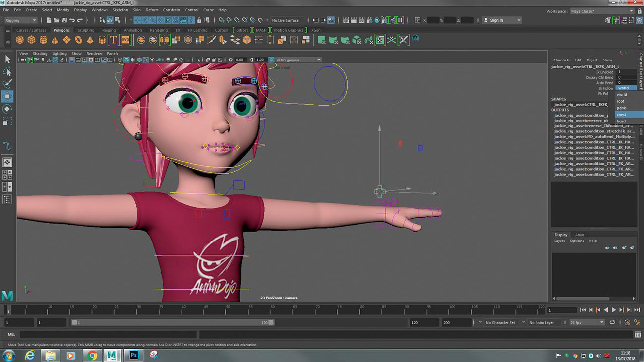Screen dimensions: 644x362
Task: Click the time range slider bar
Action: (172, 322)
